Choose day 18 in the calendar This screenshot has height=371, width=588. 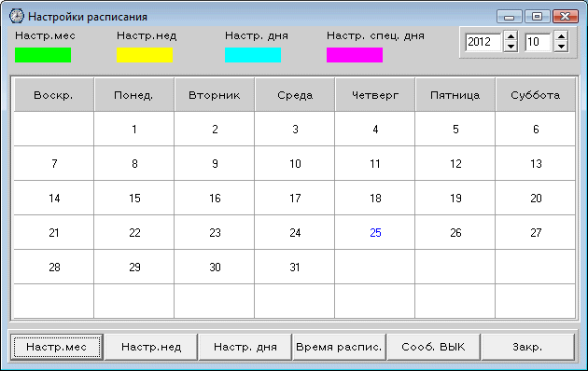tap(374, 198)
